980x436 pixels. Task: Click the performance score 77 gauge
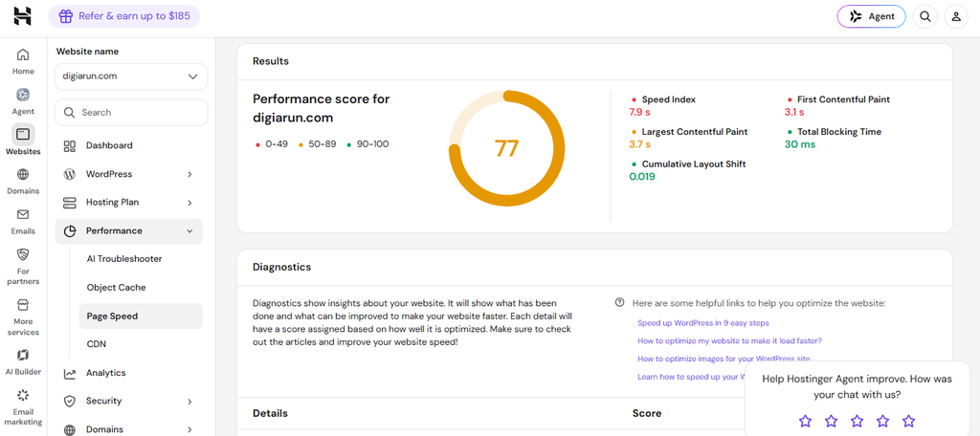[507, 148]
